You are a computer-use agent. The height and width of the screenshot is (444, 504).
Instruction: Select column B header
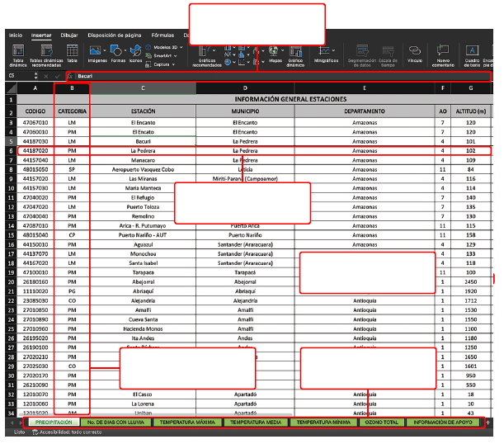[72, 88]
